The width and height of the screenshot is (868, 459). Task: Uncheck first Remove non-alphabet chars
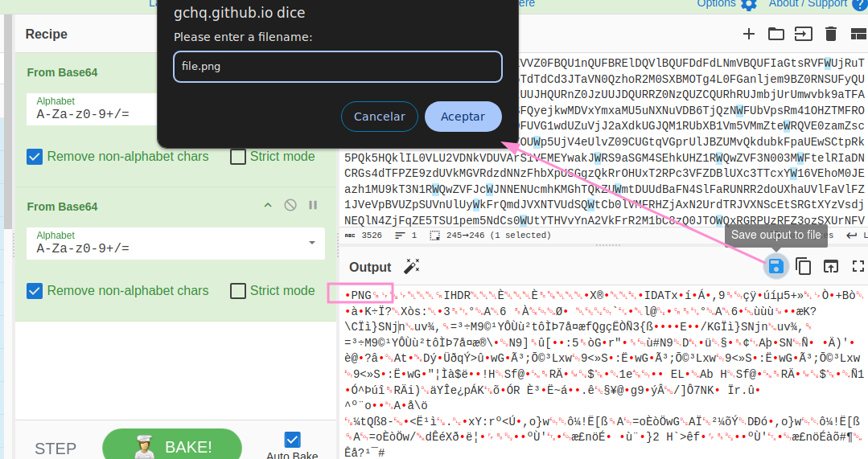pos(35,157)
